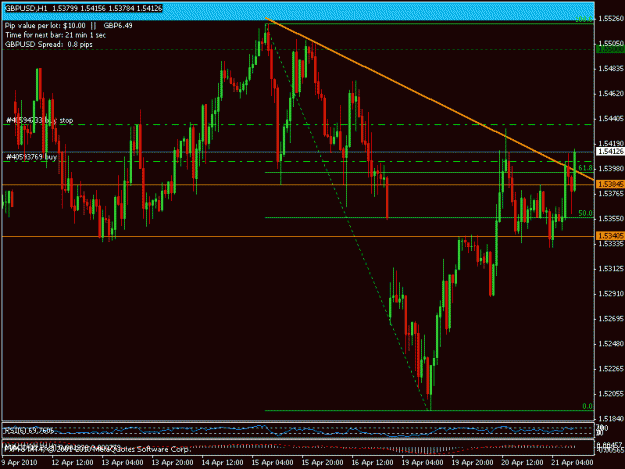Click the '13 Apr 04:00' time axis label
This screenshot has height=469, width=625.
(x=122, y=463)
